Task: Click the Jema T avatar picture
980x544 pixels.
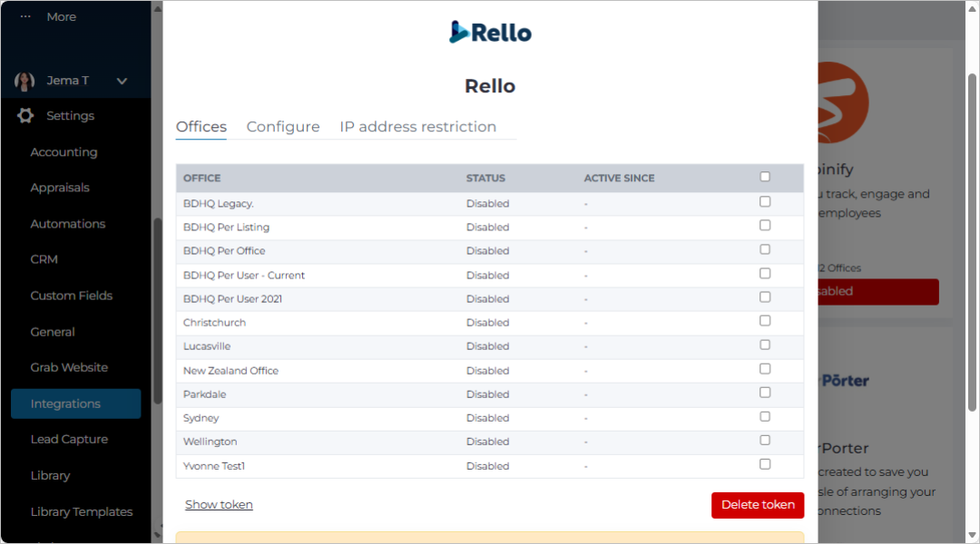Action: tap(24, 82)
